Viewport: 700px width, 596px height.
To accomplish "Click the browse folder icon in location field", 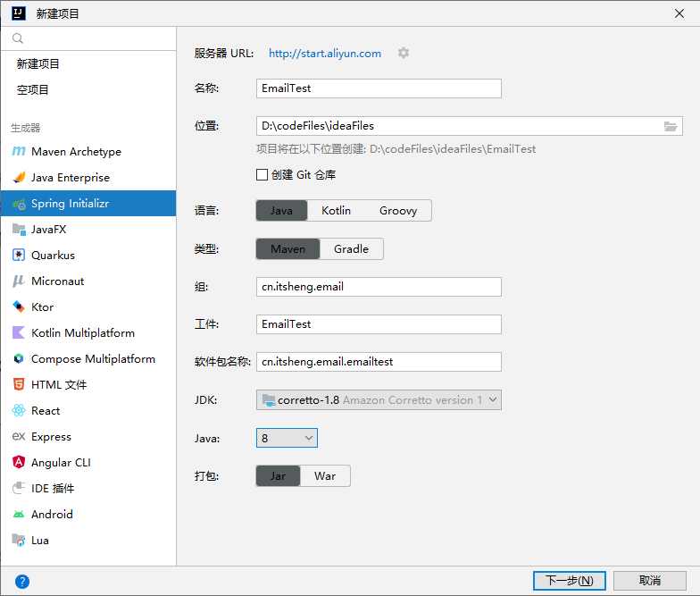I will point(671,126).
